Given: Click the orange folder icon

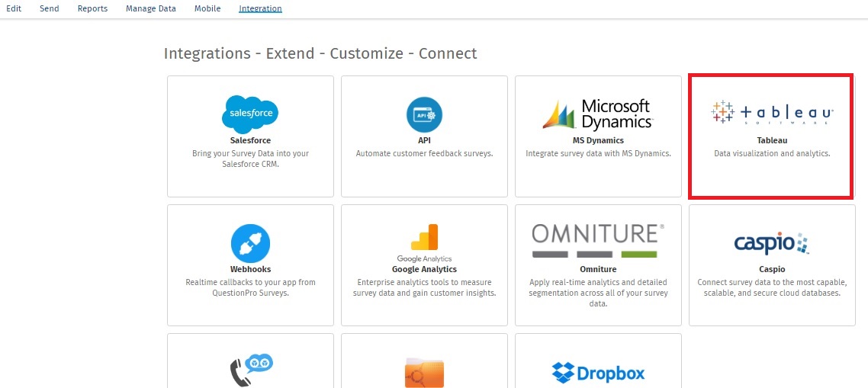Looking at the screenshot, I should click(424, 373).
